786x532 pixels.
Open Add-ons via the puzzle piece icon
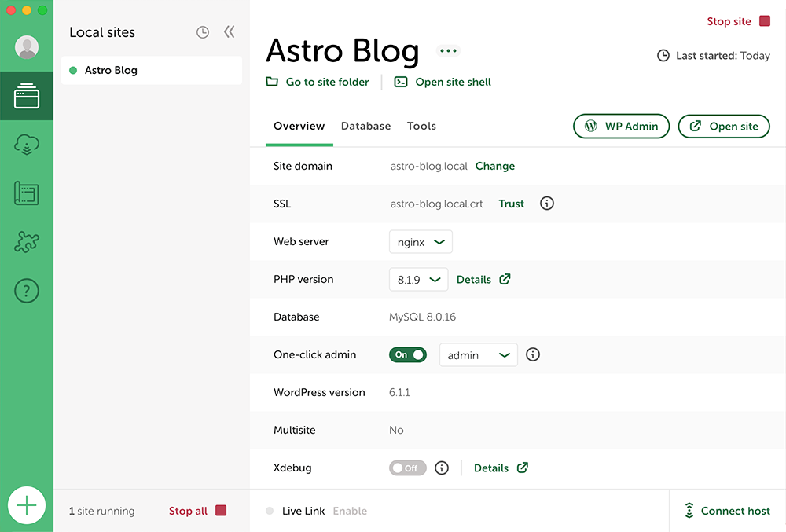tap(26, 242)
